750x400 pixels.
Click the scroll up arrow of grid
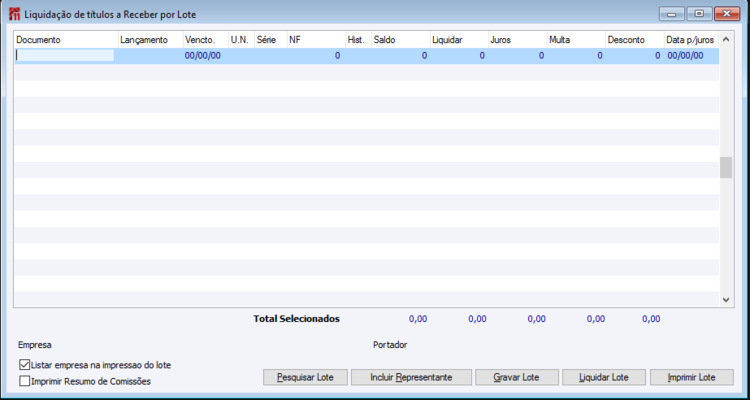click(726, 39)
